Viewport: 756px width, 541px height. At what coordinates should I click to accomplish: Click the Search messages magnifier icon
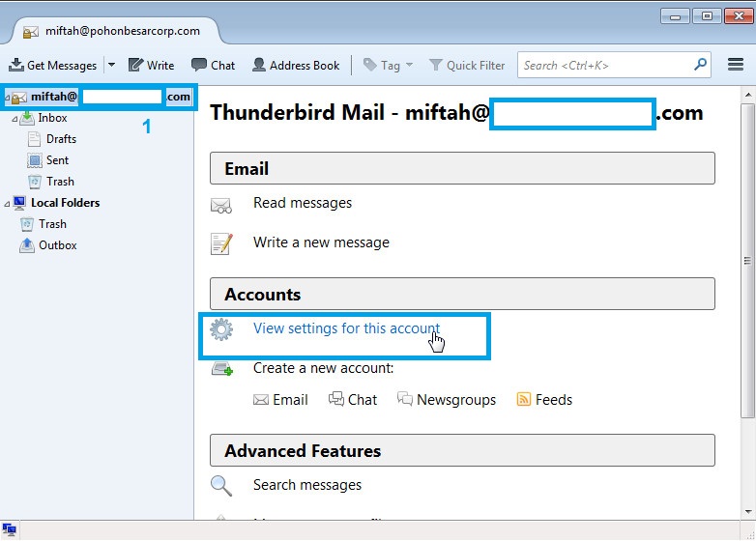coord(221,486)
